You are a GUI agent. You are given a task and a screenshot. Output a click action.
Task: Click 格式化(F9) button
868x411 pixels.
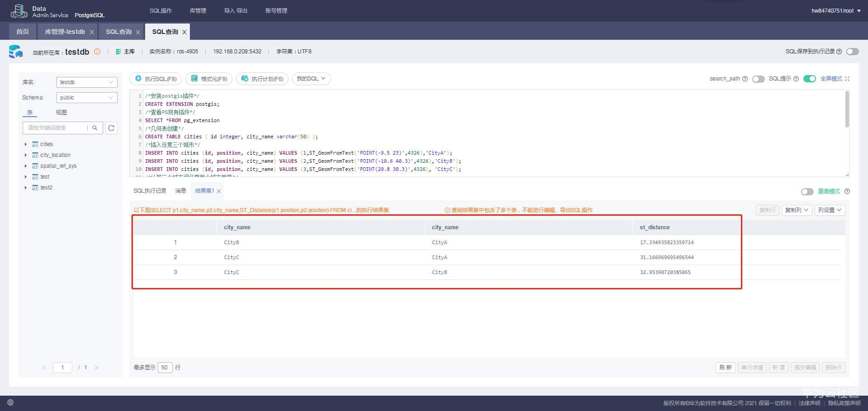click(209, 79)
